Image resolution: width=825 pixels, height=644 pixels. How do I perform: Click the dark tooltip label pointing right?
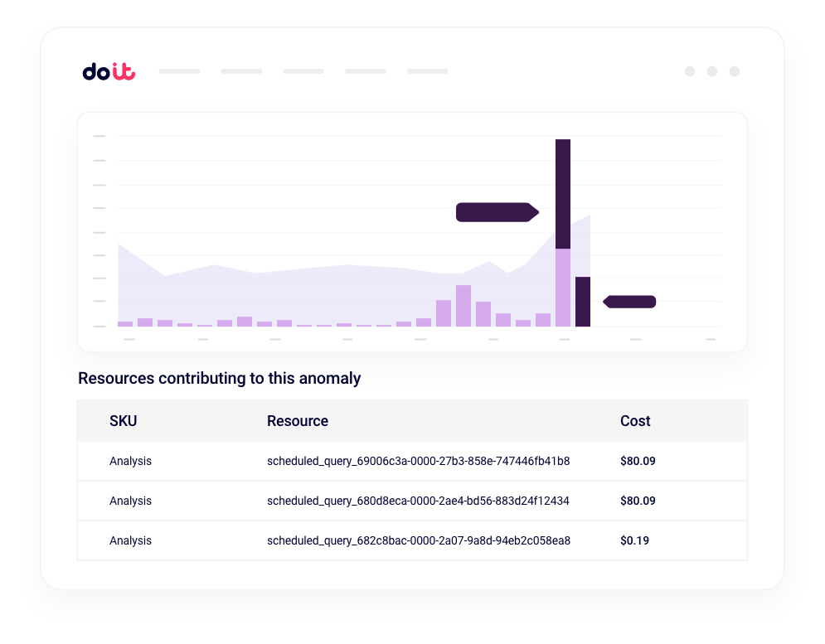497,212
